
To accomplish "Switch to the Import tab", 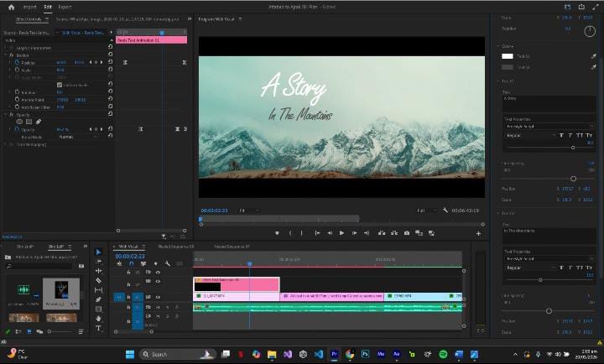I will point(29,6).
